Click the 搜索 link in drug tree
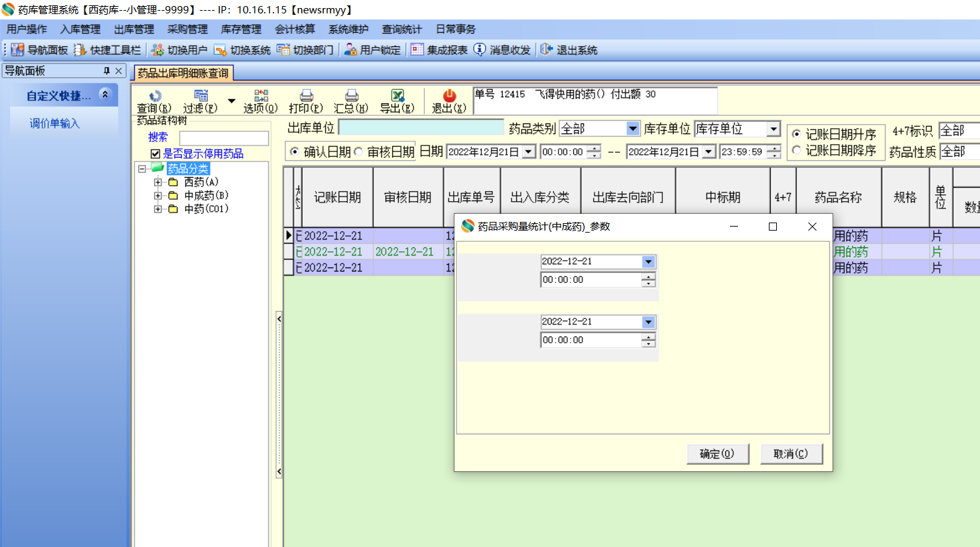The width and height of the screenshot is (980, 547). point(158,137)
